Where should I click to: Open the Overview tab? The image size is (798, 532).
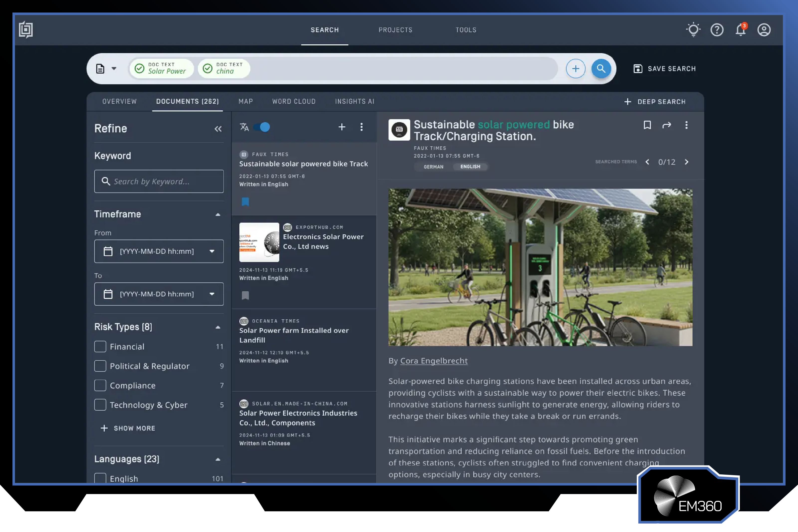click(x=119, y=101)
